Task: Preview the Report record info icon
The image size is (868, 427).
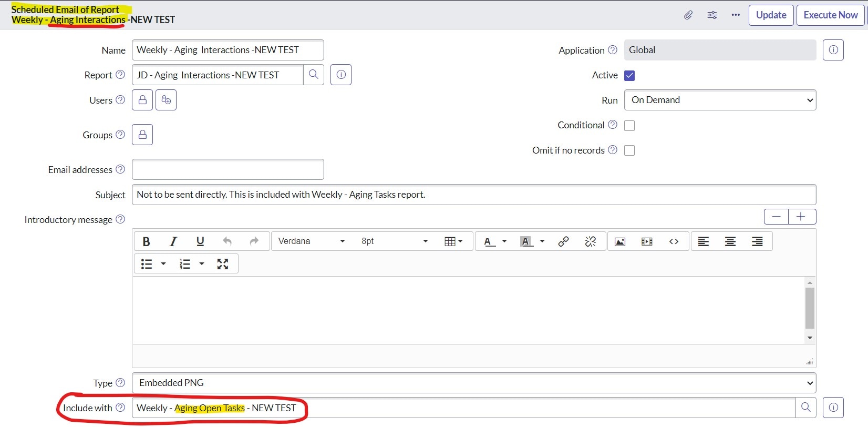Action: coord(341,75)
